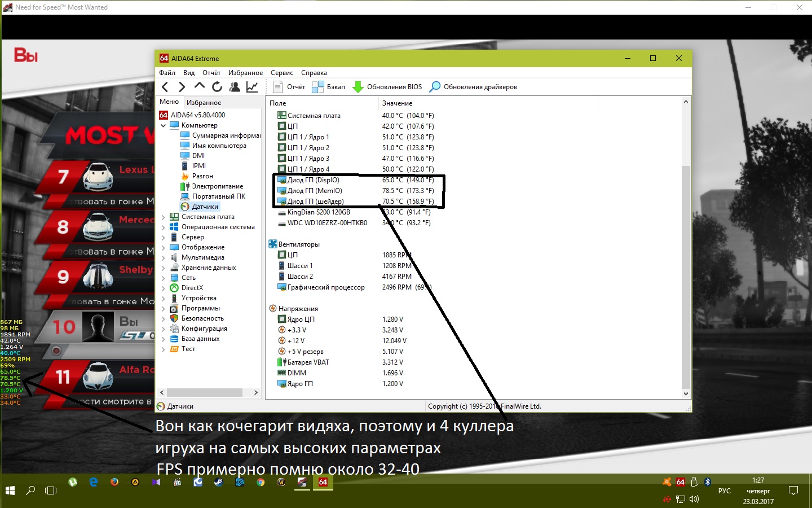Open the IPMI tree item

[x=193, y=166]
